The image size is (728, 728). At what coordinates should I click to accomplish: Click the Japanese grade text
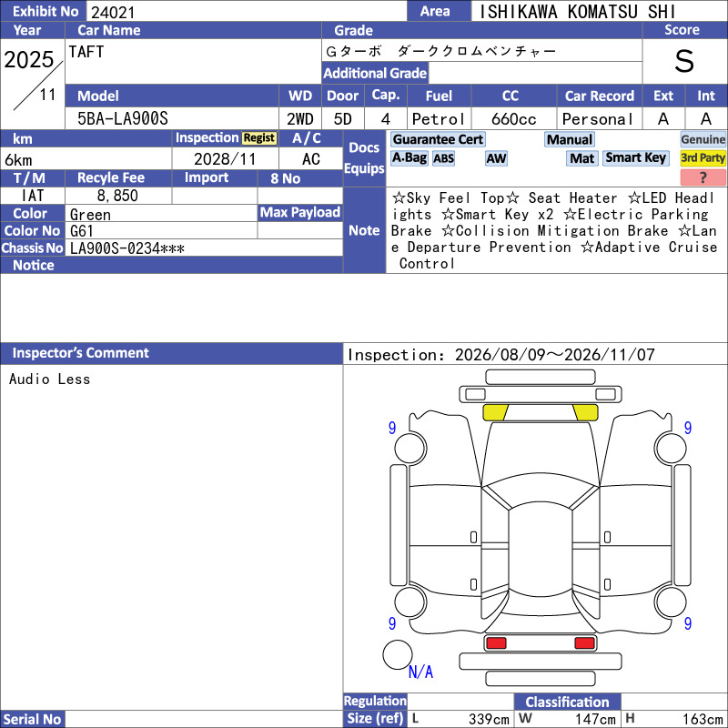pos(441,51)
